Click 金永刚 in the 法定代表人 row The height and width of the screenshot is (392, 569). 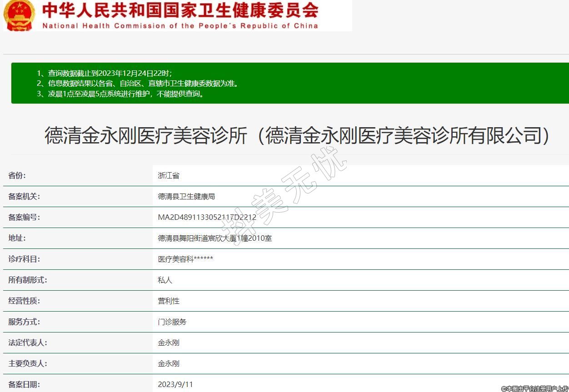point(169,342)
